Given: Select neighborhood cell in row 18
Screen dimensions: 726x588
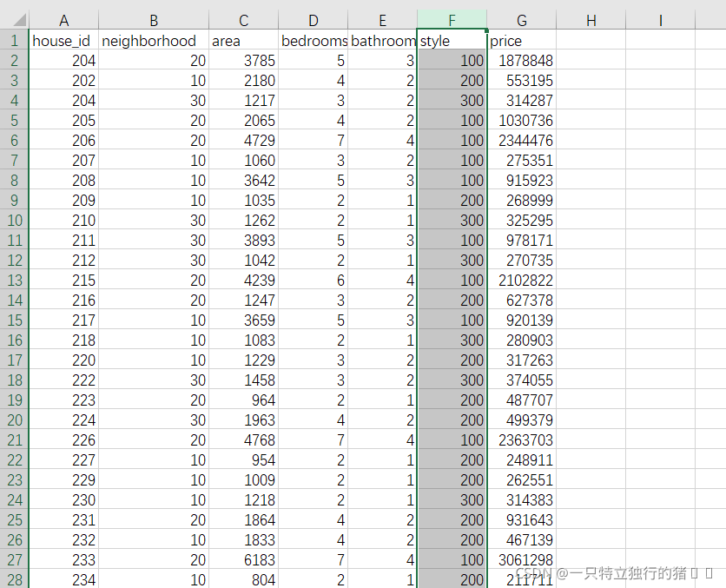Looking at the screenshot, I should (154, 380).
